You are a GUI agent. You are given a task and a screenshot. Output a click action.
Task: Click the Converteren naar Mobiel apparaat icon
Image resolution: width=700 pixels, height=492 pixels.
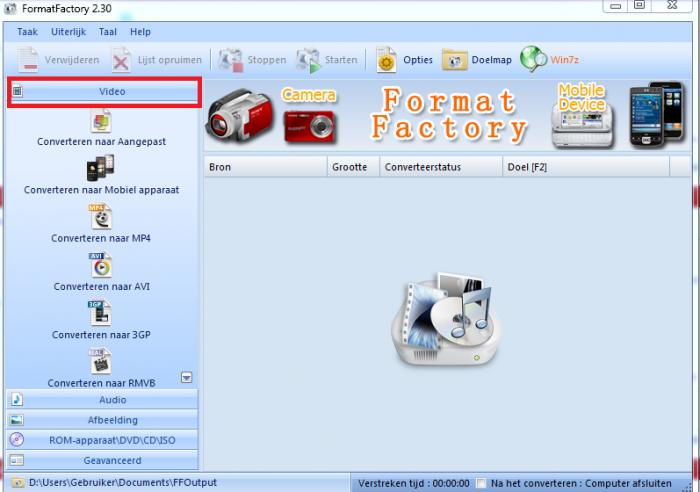100,168
